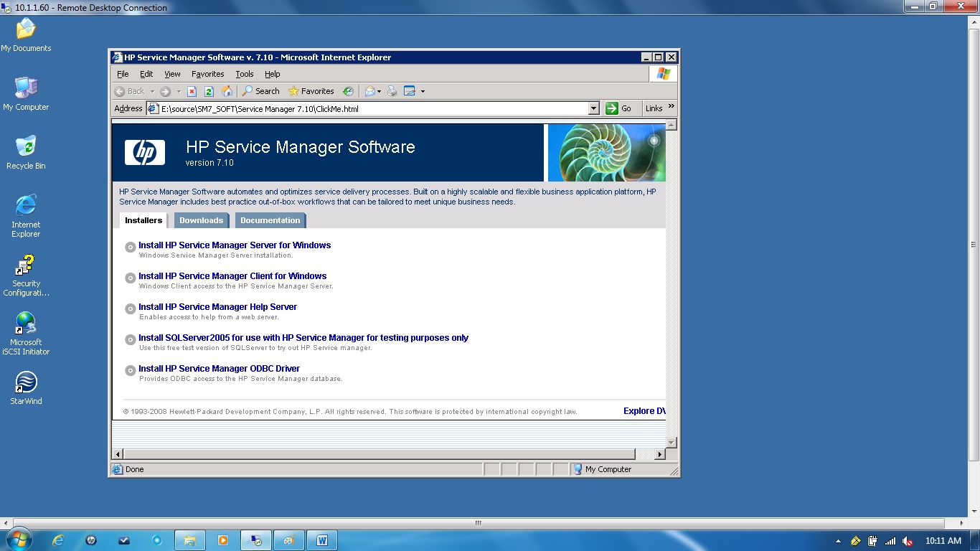The height and width of the screenshot is (551, 980).
Task: Click the Windows Start orb
Action: (18, 540)
